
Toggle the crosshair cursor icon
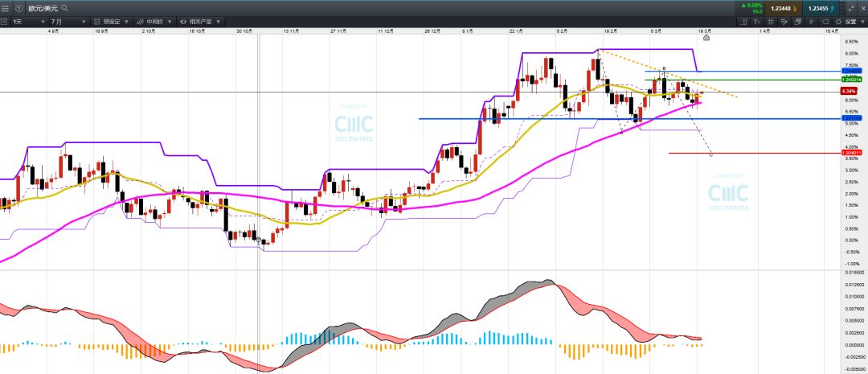click(x=812, y=22)
